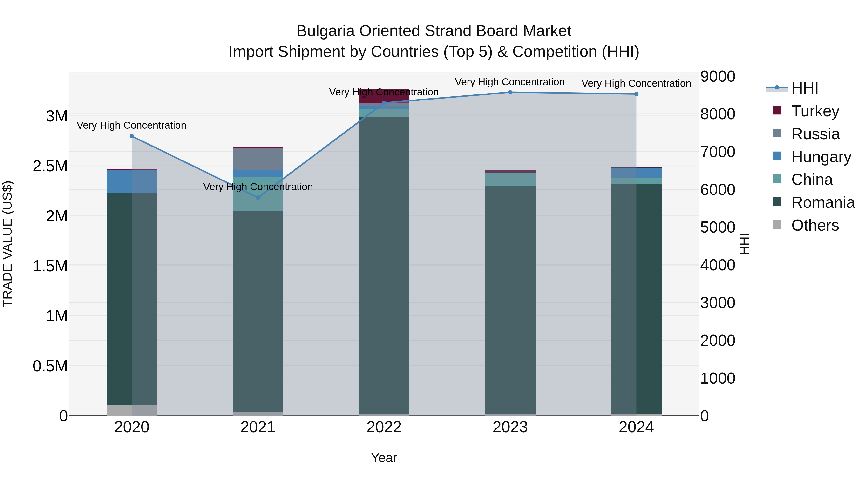This screenshot has height=488, width=868.
Task: Click the China bar segment for 2023
Action: coord(510,180)
